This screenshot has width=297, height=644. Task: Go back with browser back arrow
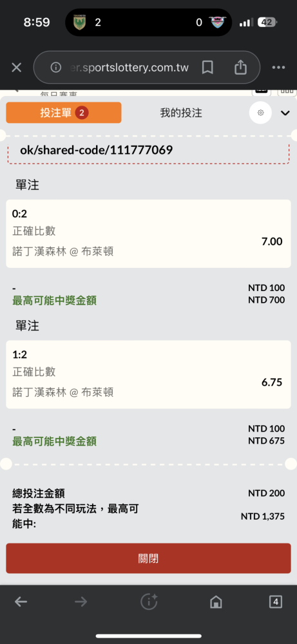(21, 602)
